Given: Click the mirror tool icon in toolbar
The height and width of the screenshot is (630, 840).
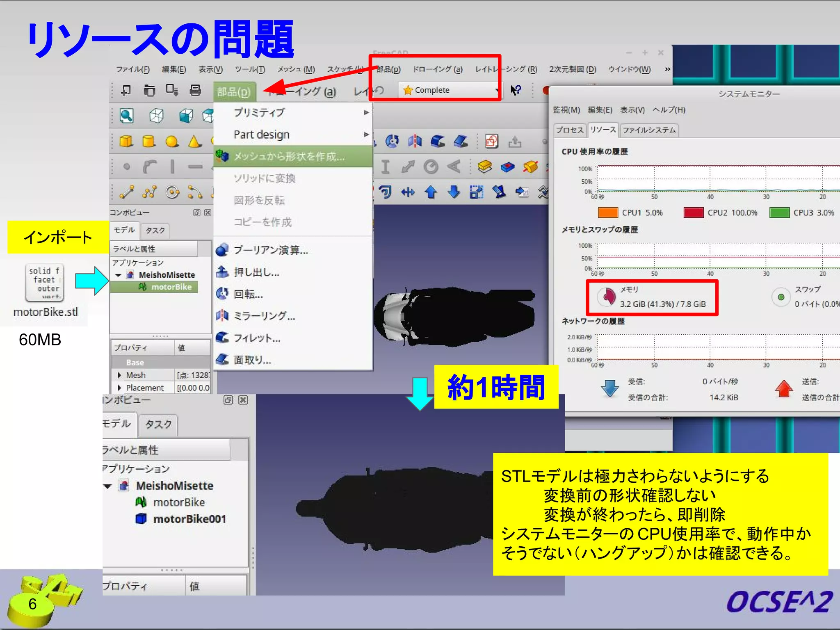Looking at the screenshot, I should click(x=415, y=141).
